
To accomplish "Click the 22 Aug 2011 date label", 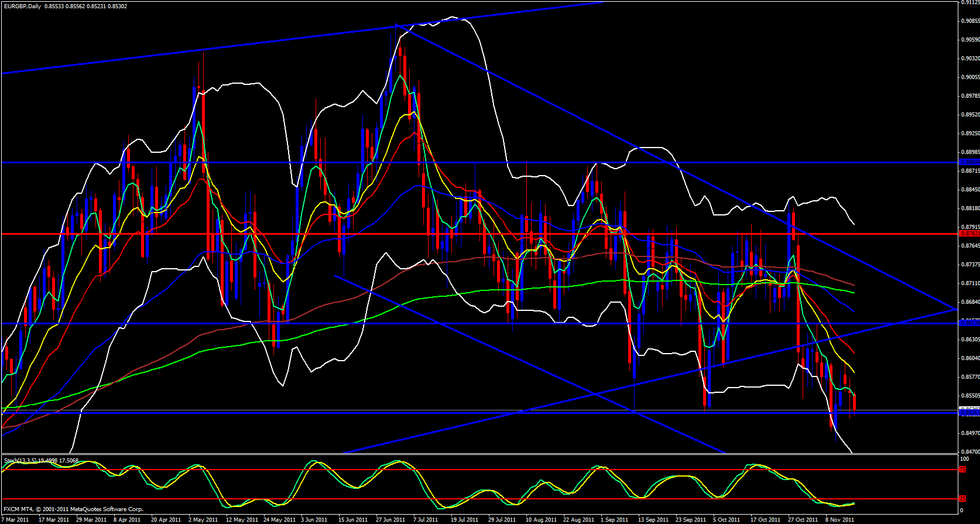I will pyautogui.click(x=578, y=519).
